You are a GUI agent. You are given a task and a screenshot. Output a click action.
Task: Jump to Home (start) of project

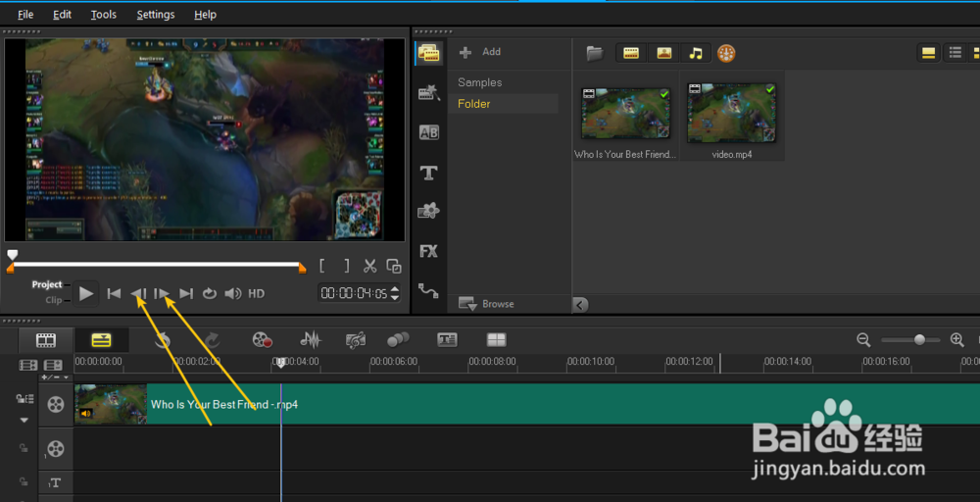click(114, 293)
